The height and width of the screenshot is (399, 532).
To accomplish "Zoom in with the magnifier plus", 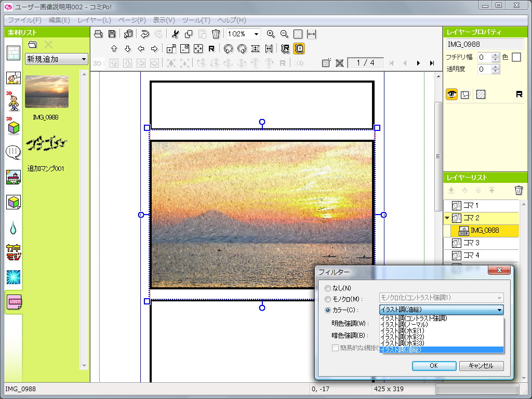I will tap(270, 34).
